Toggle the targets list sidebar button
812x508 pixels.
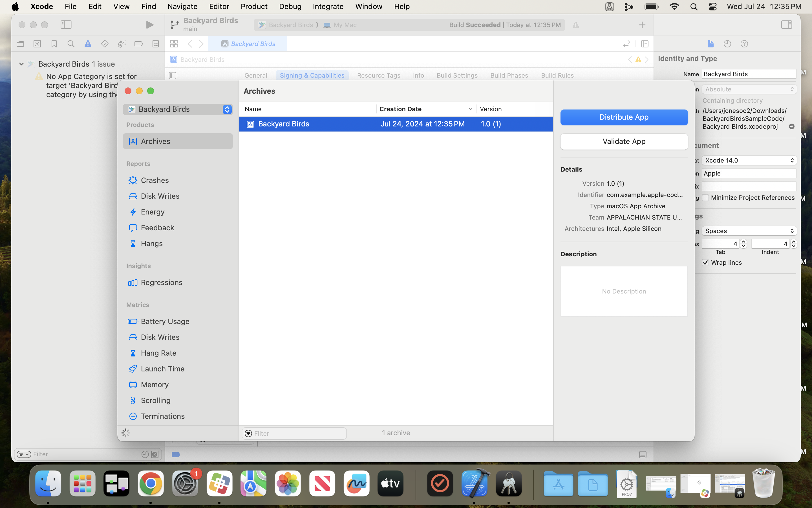pos(173,76)
